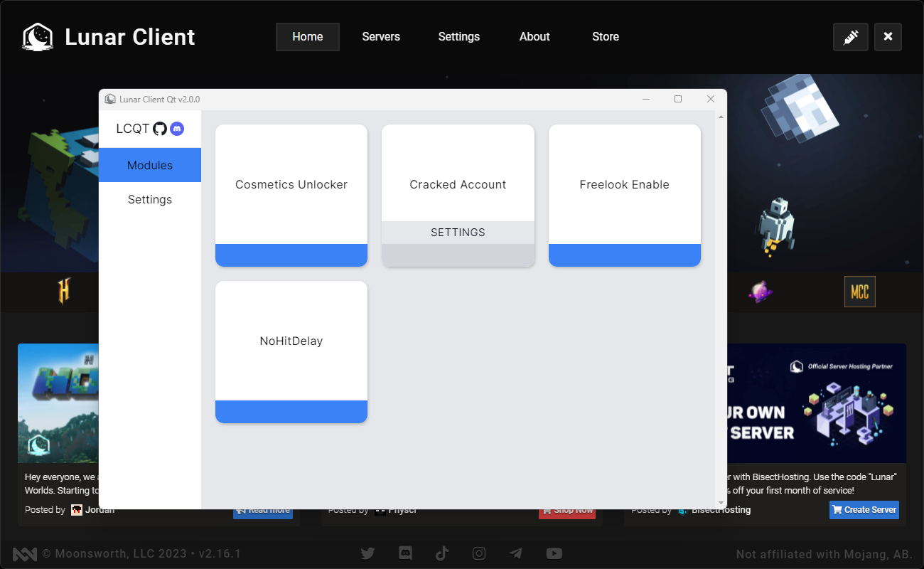Open Minecraft worlds news thumbnail
This screenshot has width=924, height=569.
click(58, 403)
